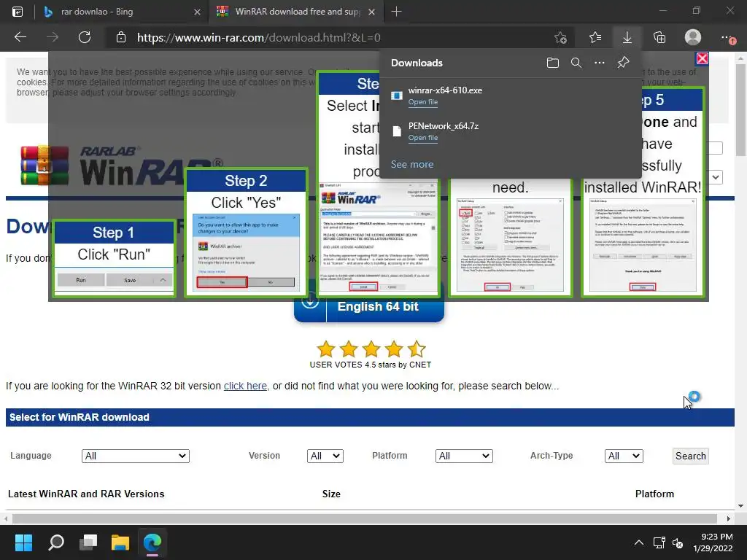View site info via address bar lock
This screenshot has width=747, height=560.
click(x=121, y=37)
